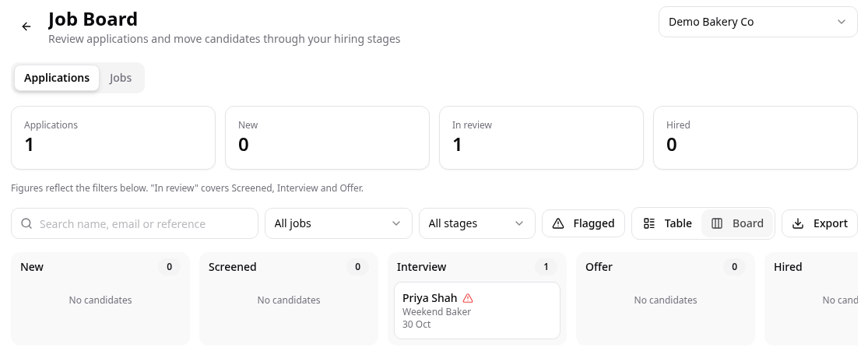
Task: Click the All stages chevron arrow
Action: click(518, 223)
